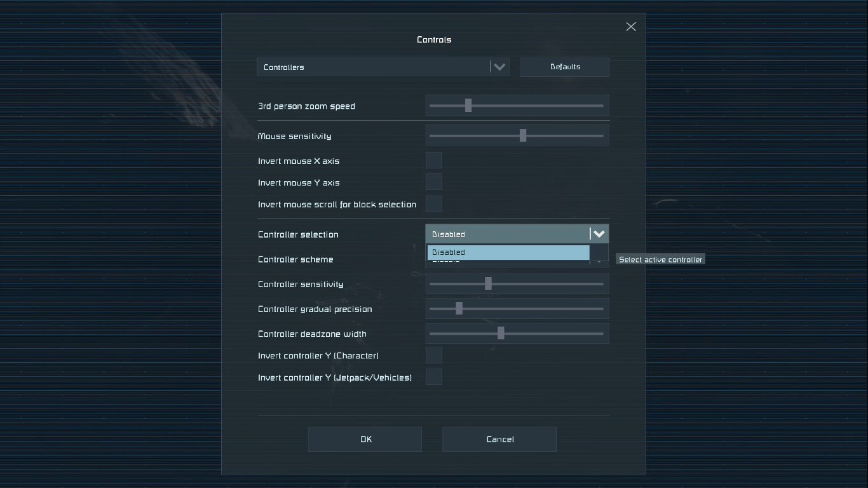Click the Controls dialog title text
This screenshot has width=868, height=488.
pos(434,39)
